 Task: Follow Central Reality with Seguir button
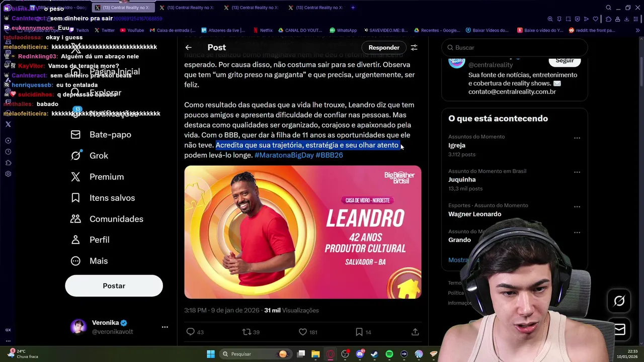pos(565,60)
